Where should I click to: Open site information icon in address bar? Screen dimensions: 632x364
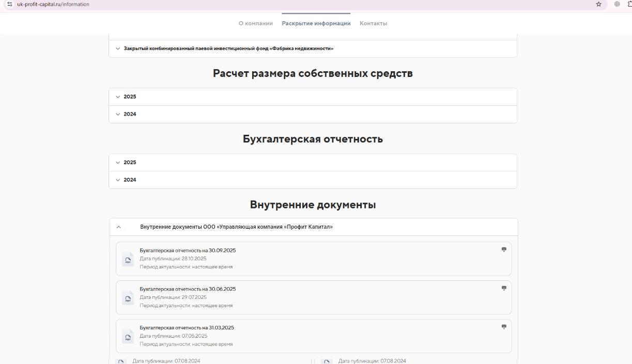click(x=9, y=4)
